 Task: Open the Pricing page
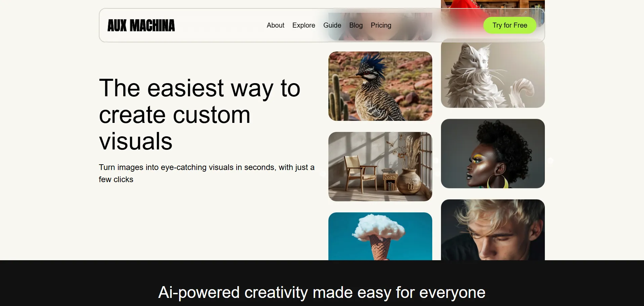click(x=381, y=25)
